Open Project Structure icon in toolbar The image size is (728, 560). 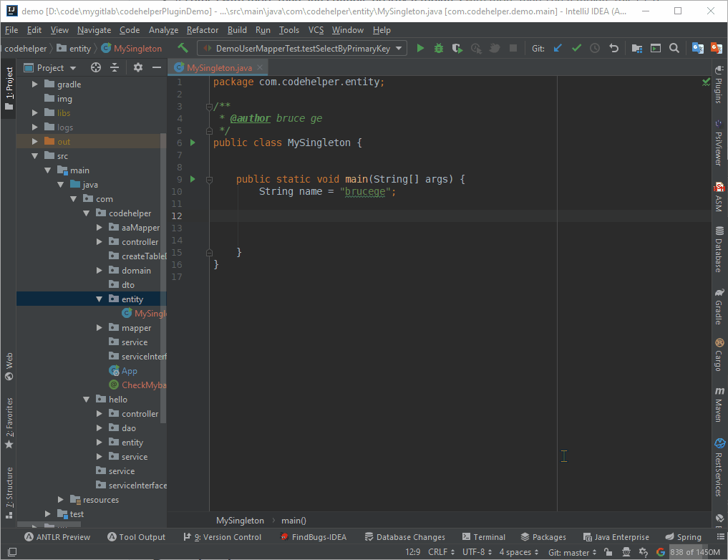tap(637, 48)
